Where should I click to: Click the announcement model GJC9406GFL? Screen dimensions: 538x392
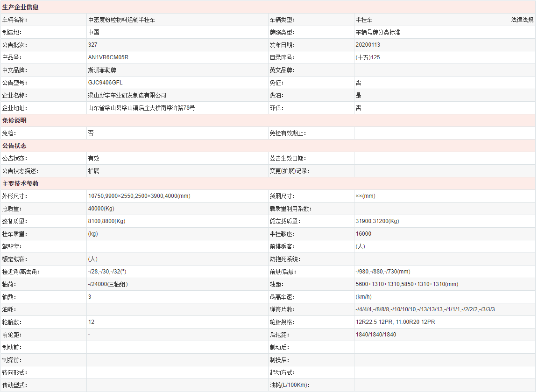tap(105, 83)
